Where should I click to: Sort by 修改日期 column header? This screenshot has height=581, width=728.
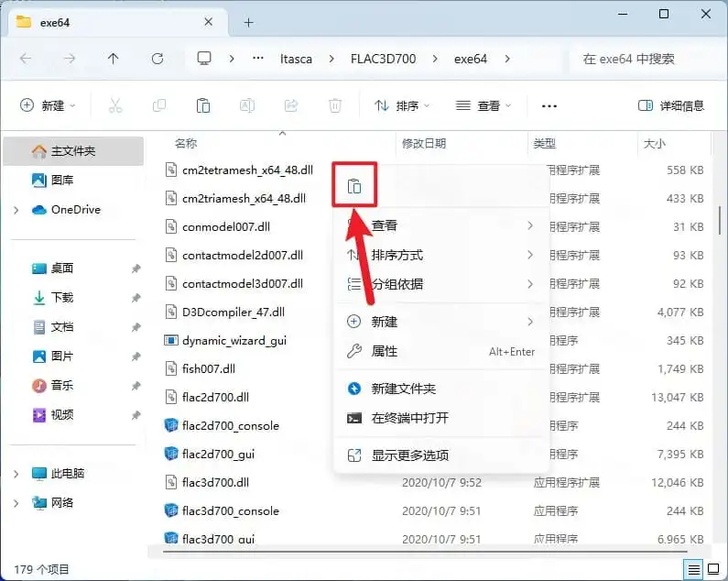pos(424,144)
